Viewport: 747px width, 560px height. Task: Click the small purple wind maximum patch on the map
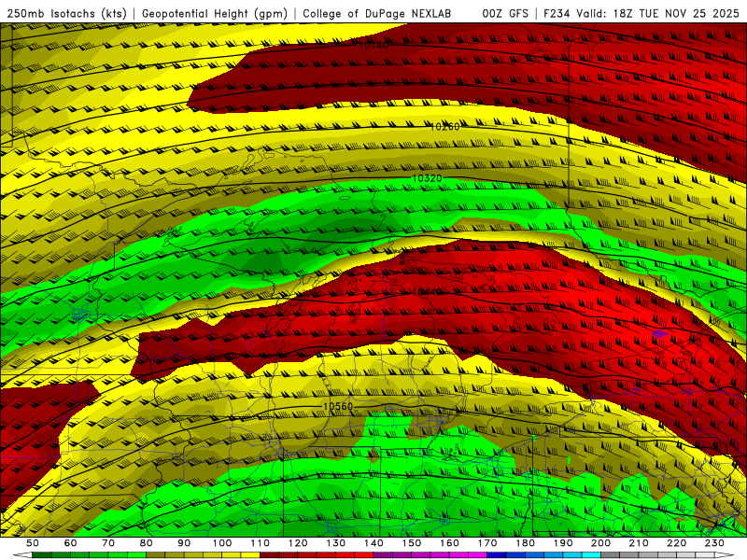(660, 333)
